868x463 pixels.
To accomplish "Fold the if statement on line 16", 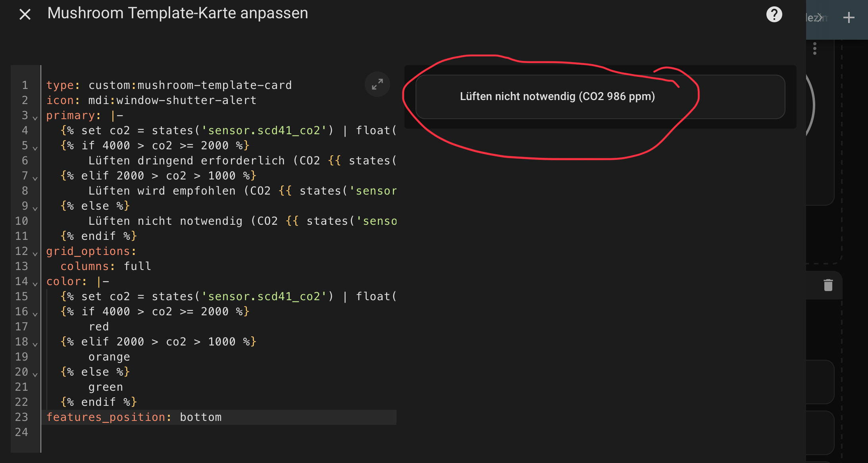I will [x=35, y=314].
